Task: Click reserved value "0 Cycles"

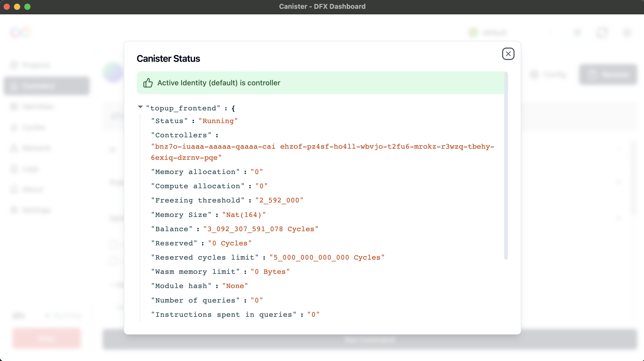Action: click(230, 243)
